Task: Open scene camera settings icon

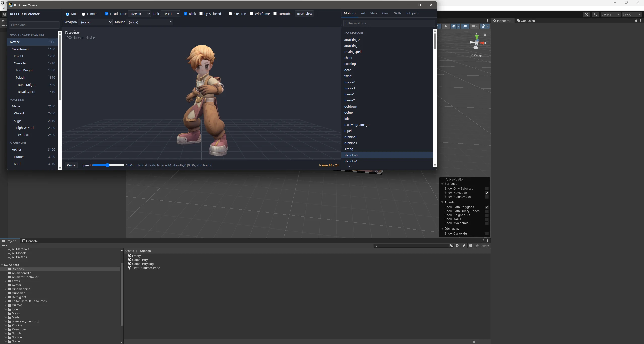Action: pyautogui.click(x=474, y=26)
